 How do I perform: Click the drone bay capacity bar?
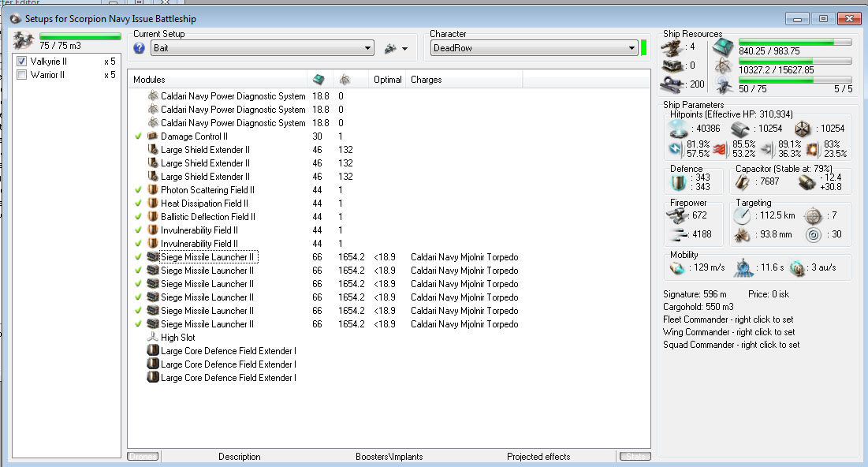[80, 36]
